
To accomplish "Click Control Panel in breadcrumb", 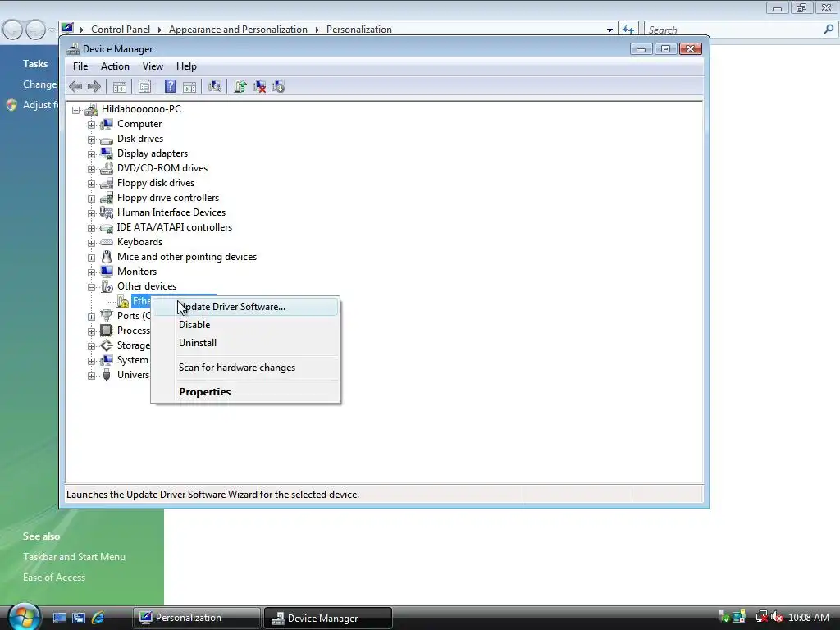I will point(121,30).
